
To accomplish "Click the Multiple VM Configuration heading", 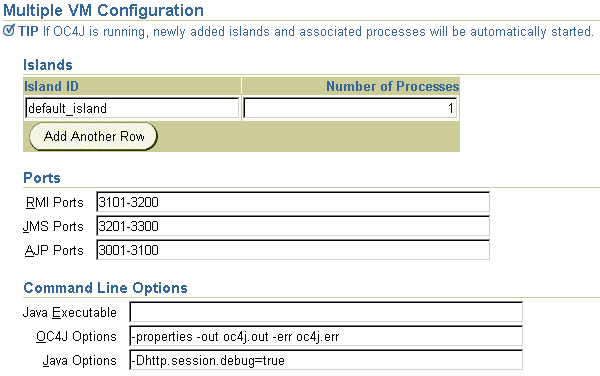I will 103,10.
